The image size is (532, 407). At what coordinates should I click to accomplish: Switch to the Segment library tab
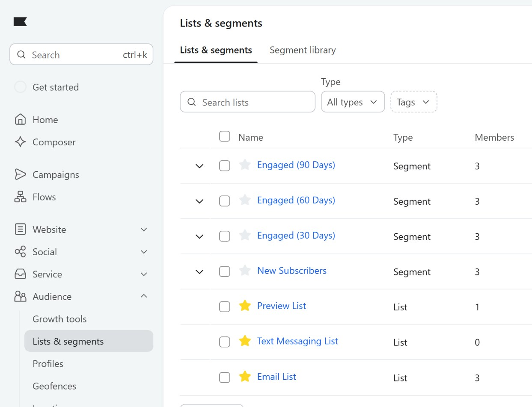pos(303,50)
